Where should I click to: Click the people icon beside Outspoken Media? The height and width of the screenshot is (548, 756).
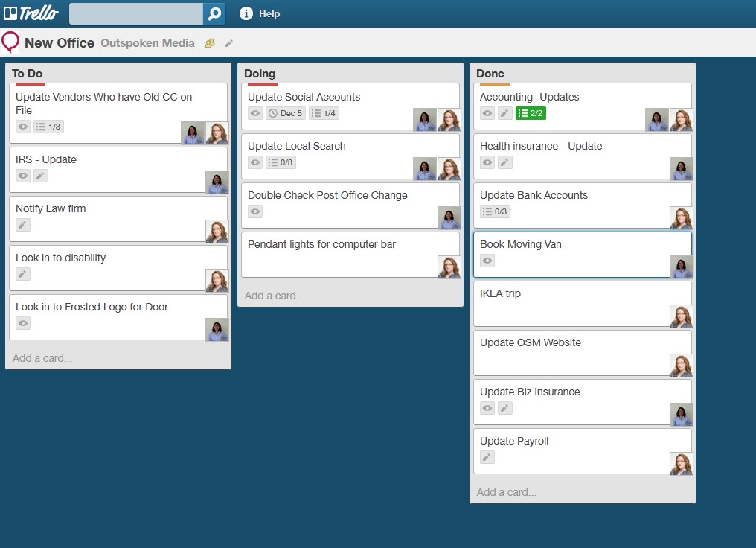coord(210,43)
